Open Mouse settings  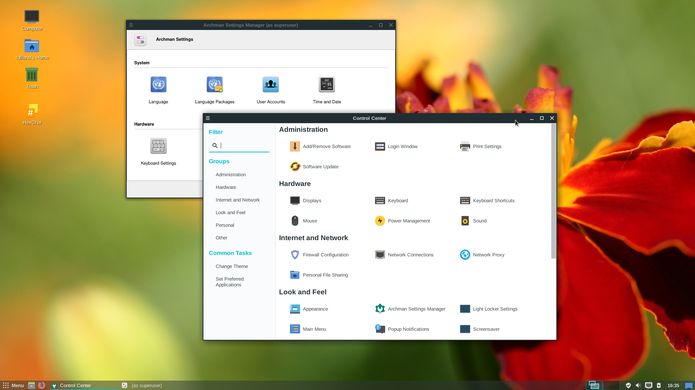tap(304, 221)
